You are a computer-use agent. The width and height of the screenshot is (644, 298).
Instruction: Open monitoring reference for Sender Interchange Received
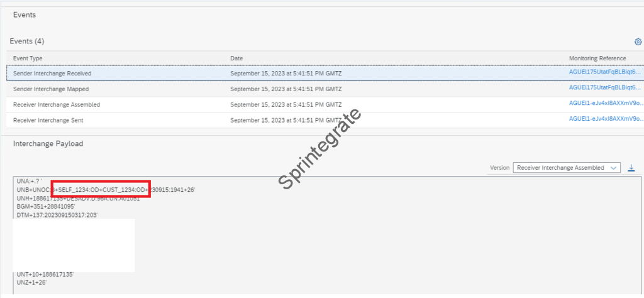(604, 73)
